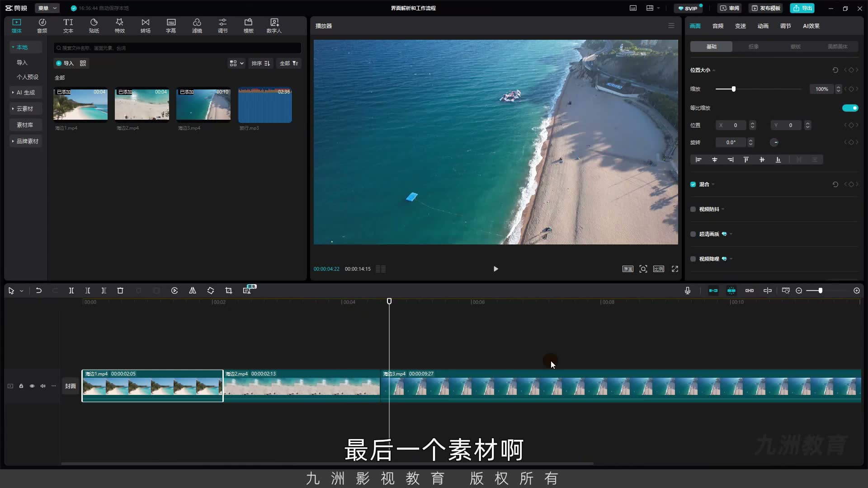Screen dimensions: 868x488
Task: Open the 全部 filter dropdown
Action: click(x=289, y=63)
